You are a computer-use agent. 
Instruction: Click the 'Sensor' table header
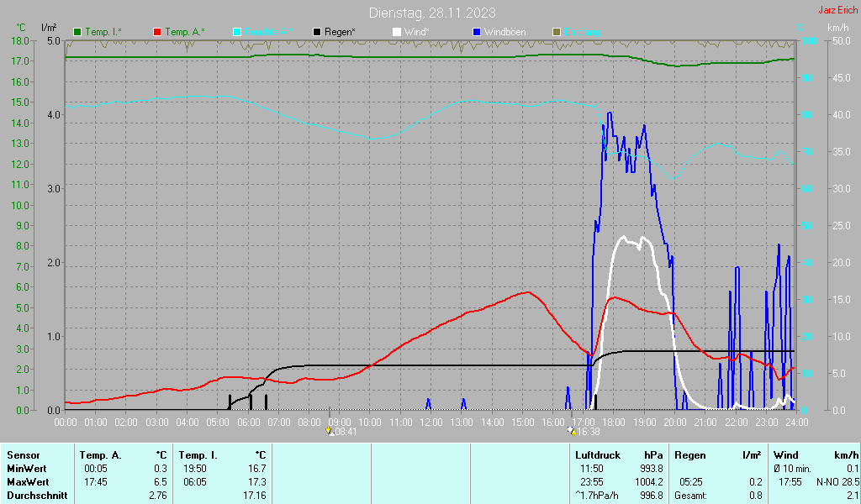[24, 455]
